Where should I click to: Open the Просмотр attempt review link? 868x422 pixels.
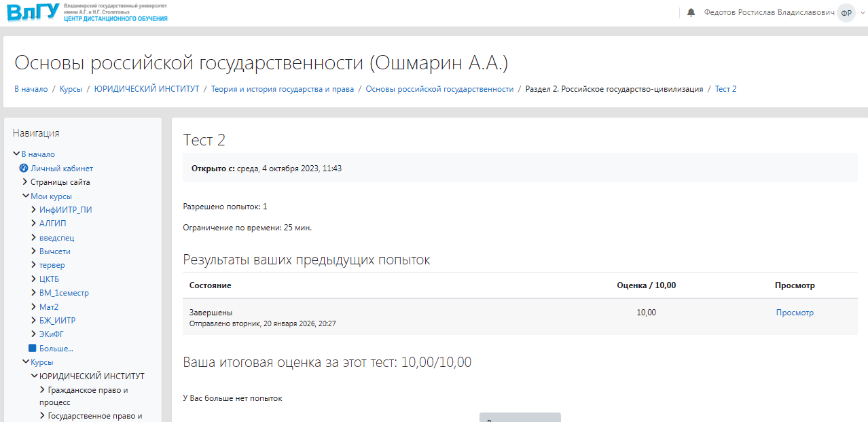794,313
